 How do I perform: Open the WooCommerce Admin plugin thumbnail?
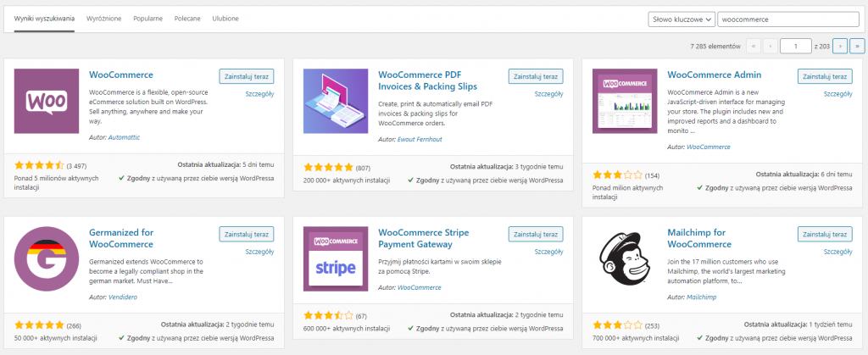tap(625, 101)
